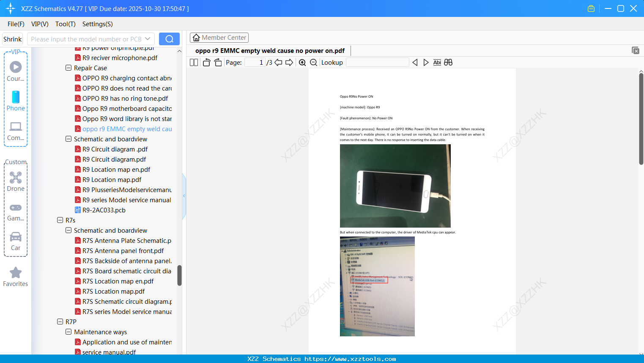Open R7S series Model service manual
Viewport: 644px width, 363px height.
point(127,311)
